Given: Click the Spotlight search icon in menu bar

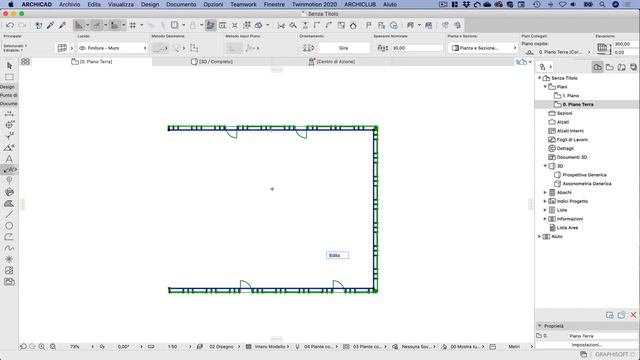Looking at the screenshot, I should click(602, 4).
